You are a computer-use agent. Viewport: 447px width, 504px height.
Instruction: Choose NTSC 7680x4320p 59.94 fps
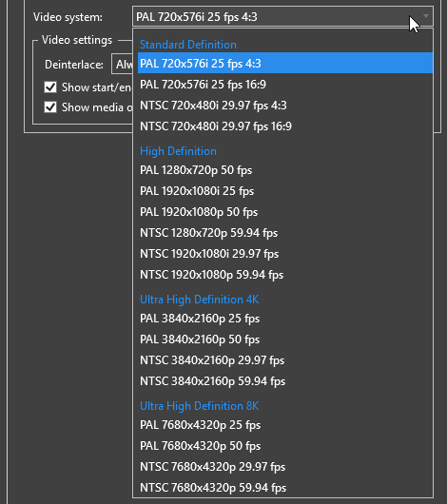click(x=285, y=488)
